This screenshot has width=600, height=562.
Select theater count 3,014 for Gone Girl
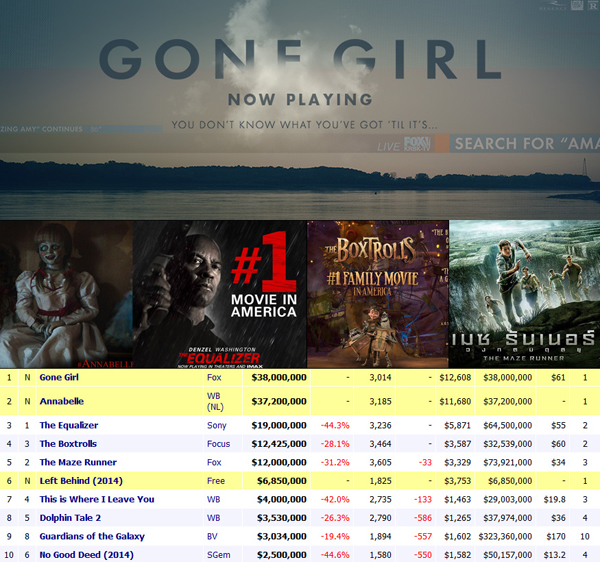[380, 378]
